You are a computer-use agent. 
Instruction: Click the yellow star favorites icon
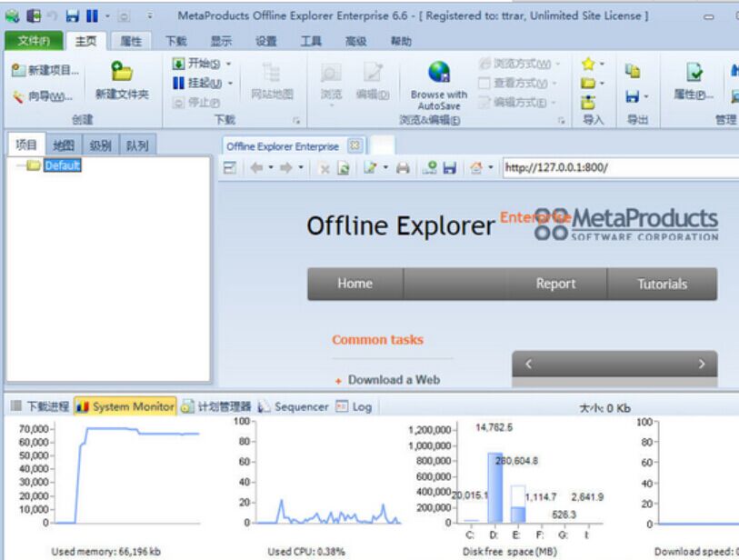[588, 64]
